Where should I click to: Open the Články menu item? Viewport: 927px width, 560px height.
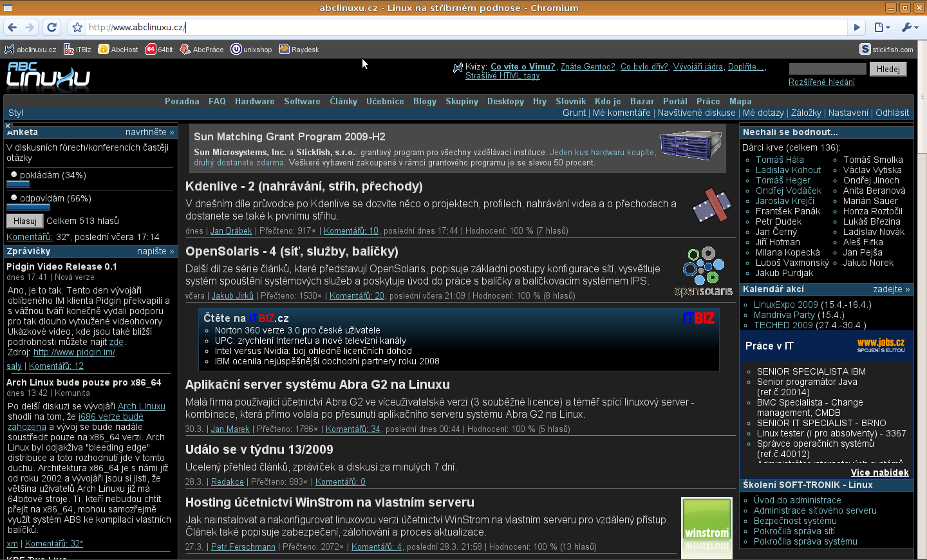point(344,101)
